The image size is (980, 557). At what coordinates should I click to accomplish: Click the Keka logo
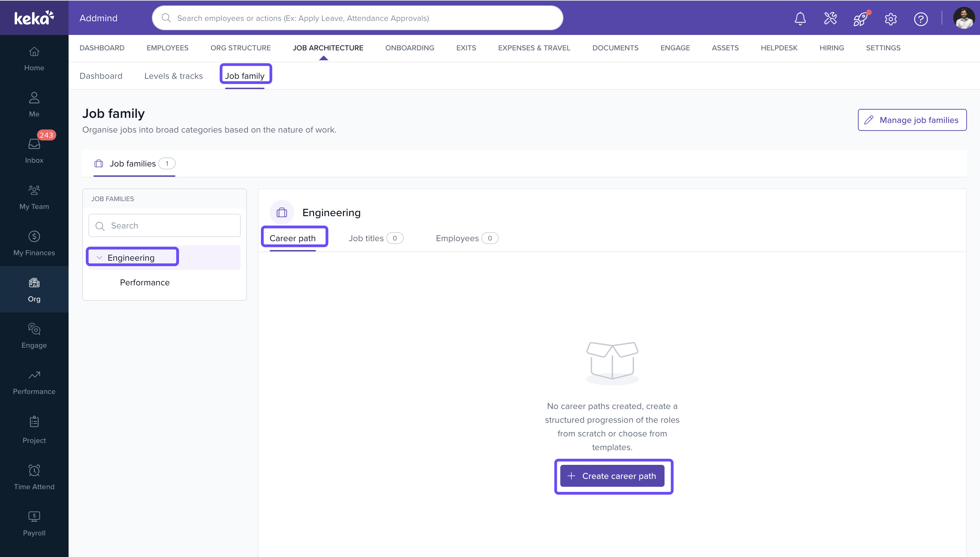(34, 17)
